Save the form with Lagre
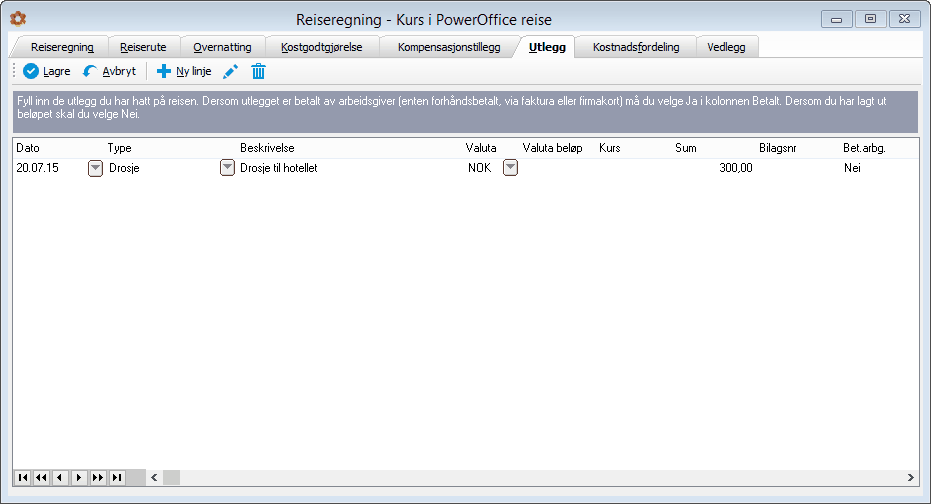This screenshot has height=504, width=931. (47, 71)
